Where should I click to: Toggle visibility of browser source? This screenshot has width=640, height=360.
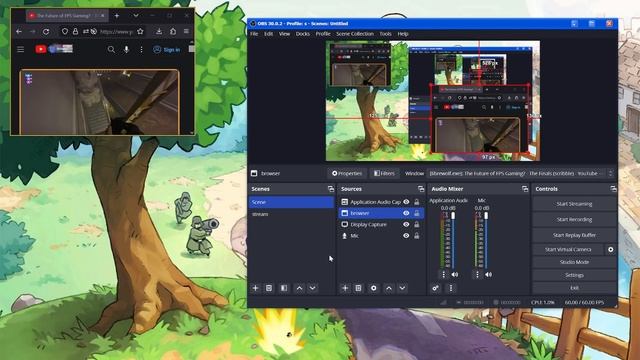(x=406, y=213)
